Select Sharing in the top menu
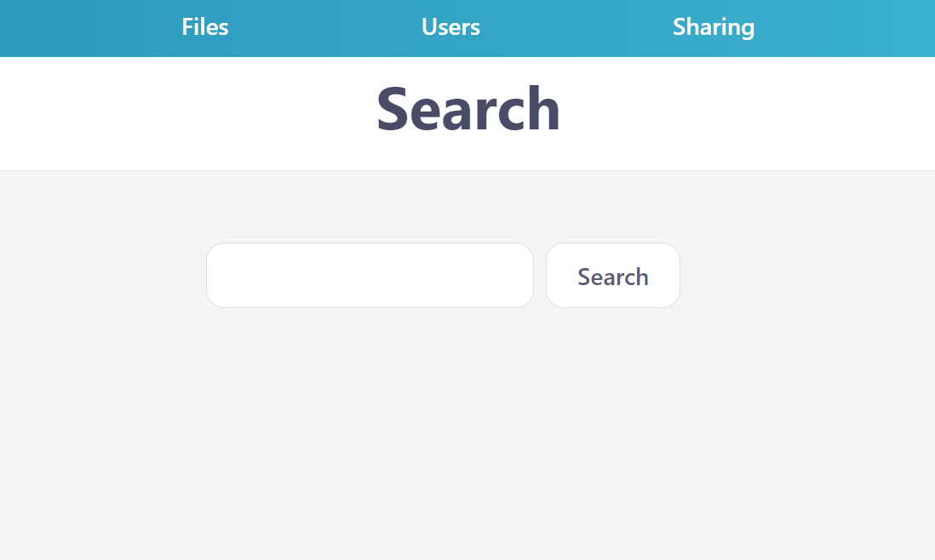This screenshot has width=935, height=560. click(x=714, y=27)
